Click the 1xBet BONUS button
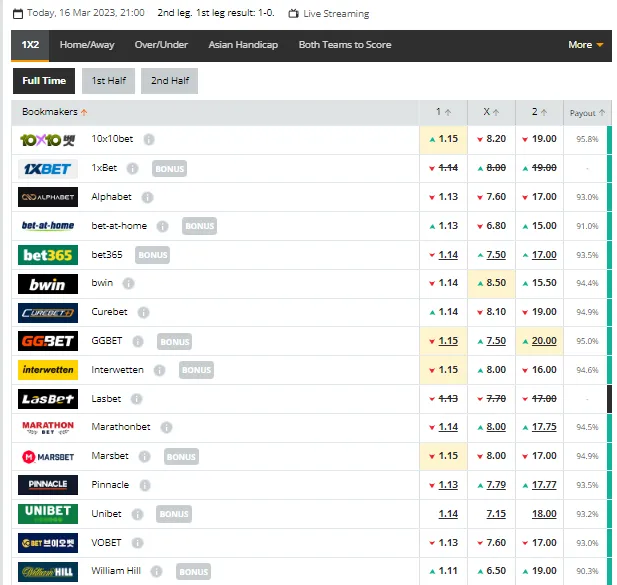Image resolution: width=617 pixels, height=585 pixels. point(169,169)
